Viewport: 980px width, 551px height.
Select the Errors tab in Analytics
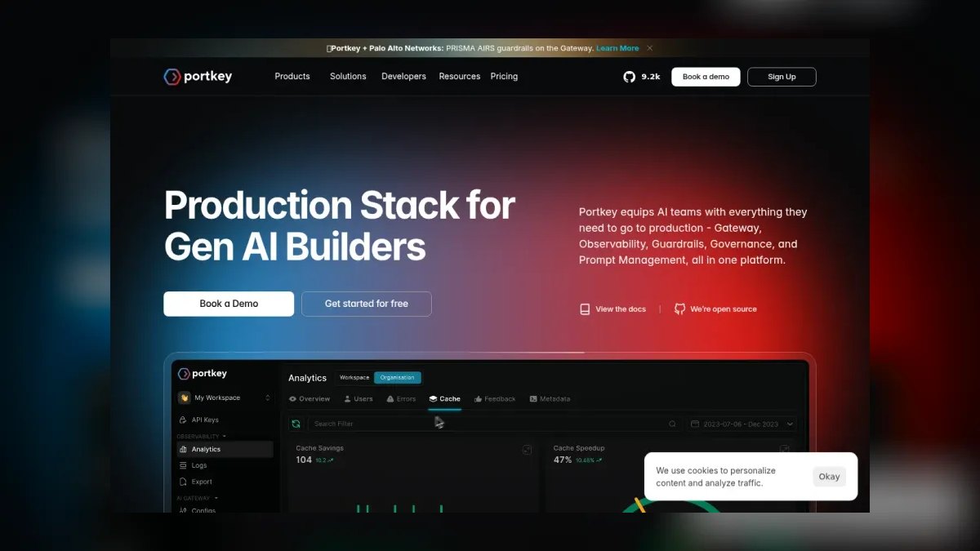click(401, 399)
